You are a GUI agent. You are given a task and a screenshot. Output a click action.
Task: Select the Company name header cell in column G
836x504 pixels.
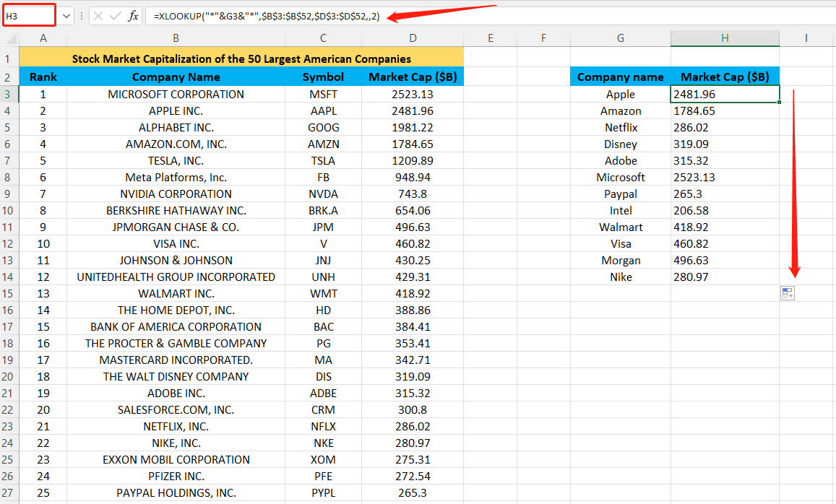pyautogui.click(x=620, y=76)
